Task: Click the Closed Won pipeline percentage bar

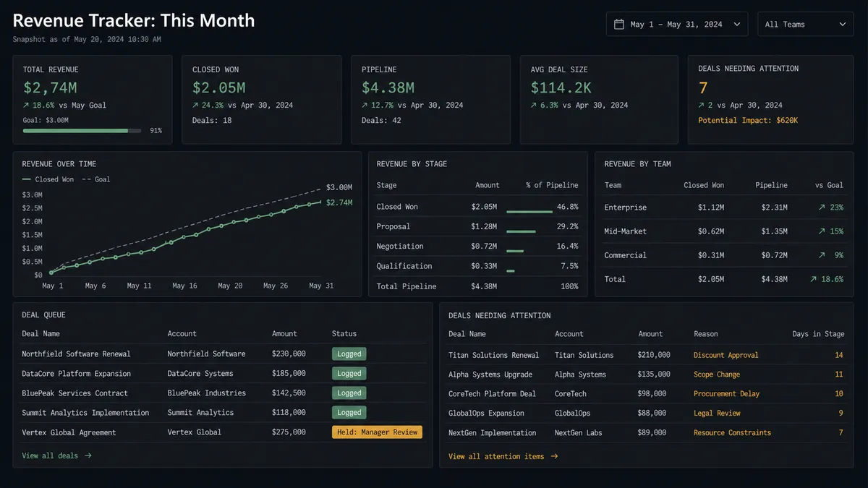Action: pos(529,212)
